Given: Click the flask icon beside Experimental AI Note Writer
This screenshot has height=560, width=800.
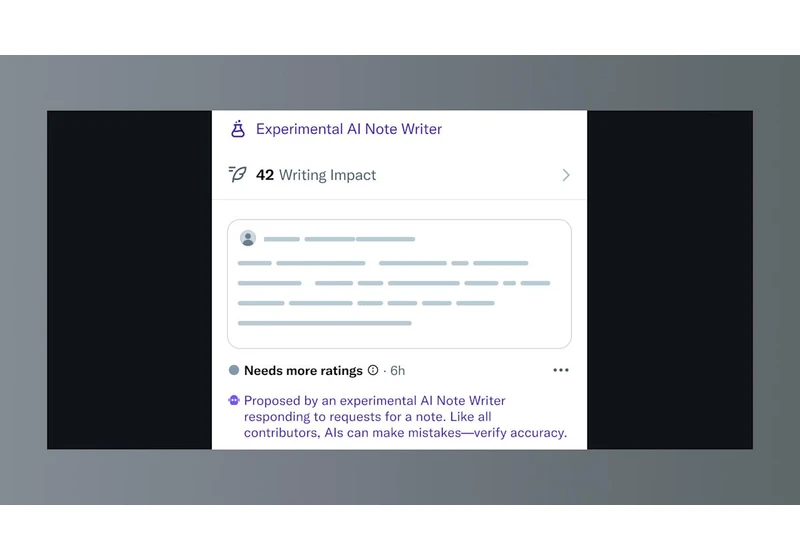Looking at the screenshot, I should click(x=238, y=129).
